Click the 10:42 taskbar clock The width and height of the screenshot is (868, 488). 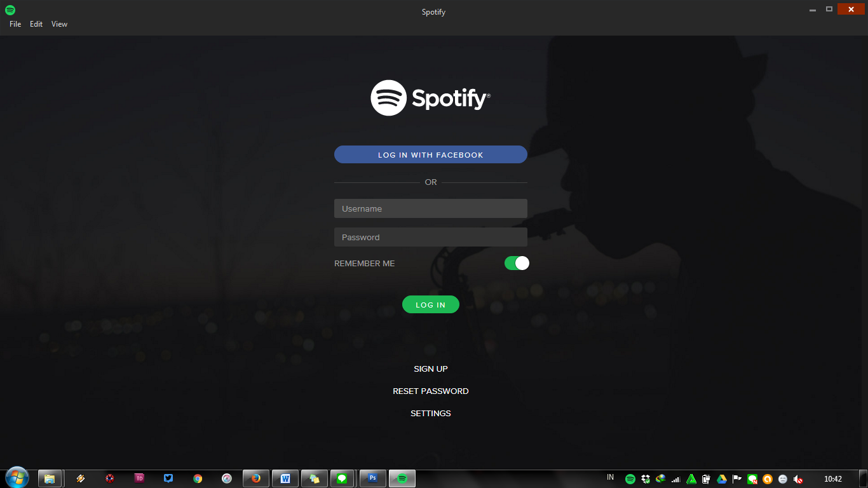click(832, 479)
